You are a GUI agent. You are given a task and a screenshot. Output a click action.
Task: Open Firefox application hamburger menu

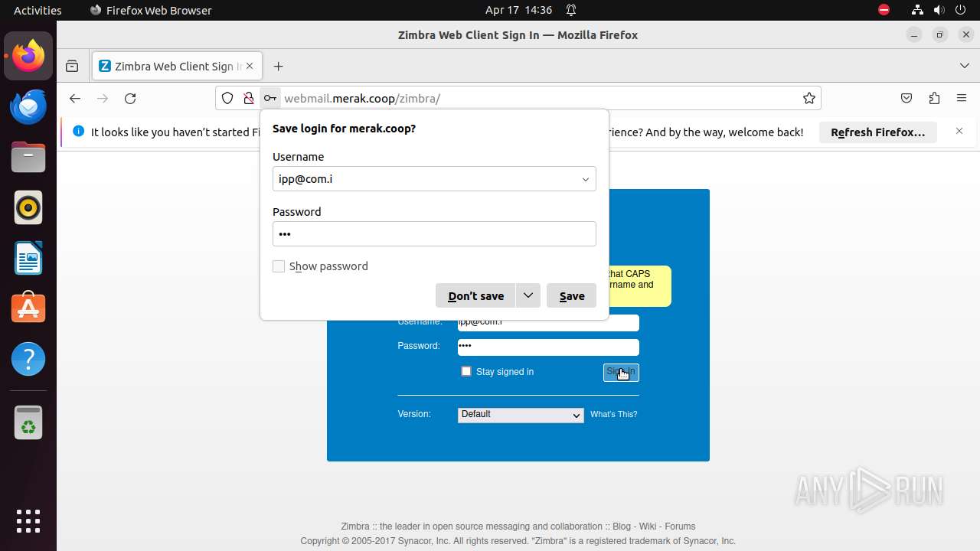[962, 98]
